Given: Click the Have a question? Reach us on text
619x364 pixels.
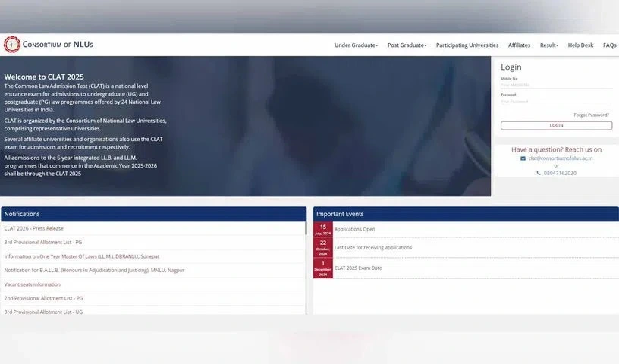Looking at the screenshot, I should [556, 149].
